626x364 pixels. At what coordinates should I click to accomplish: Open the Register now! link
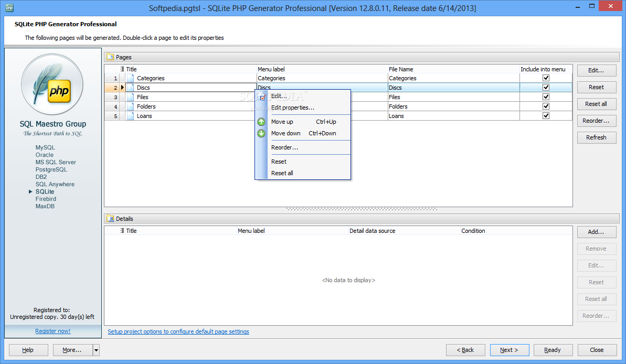coord(52,331)
